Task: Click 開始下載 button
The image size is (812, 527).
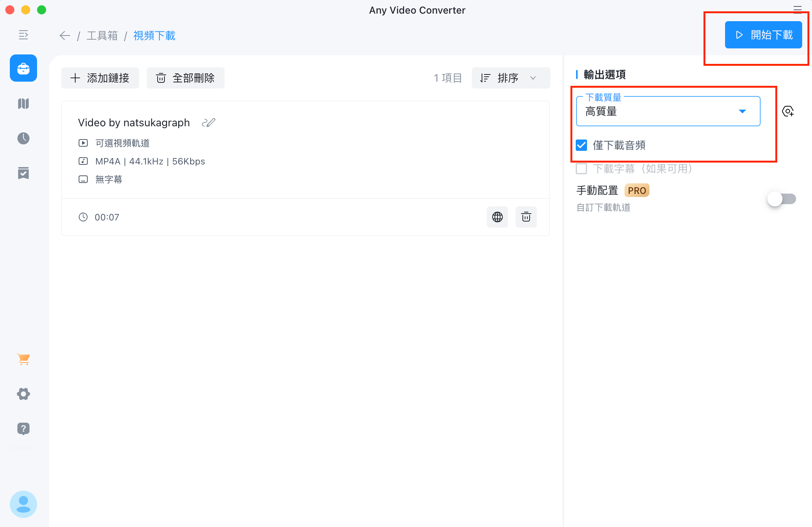Action: 764,35
